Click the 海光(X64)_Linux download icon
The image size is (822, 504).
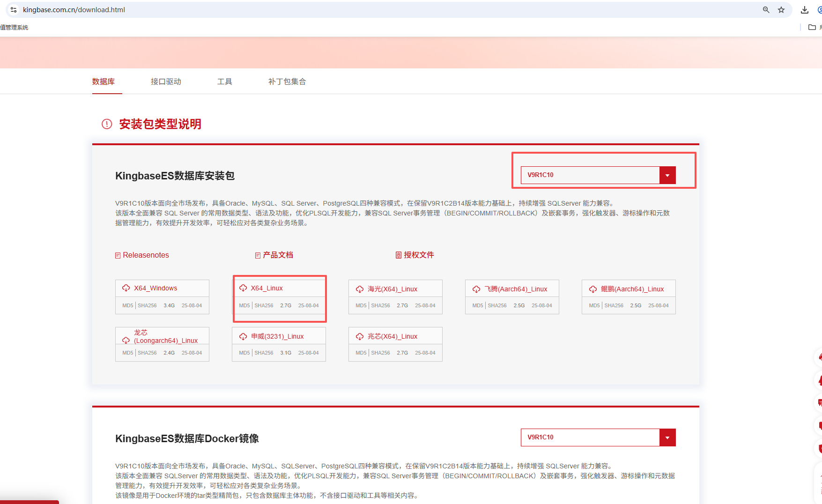[360, 289]
